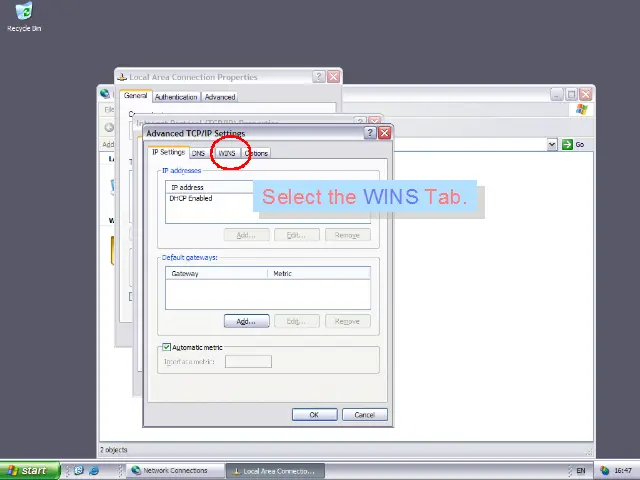Click the help question mark in Advanced TCP/IP Settings
Screen dimensions: 640x480
point(371,133)
